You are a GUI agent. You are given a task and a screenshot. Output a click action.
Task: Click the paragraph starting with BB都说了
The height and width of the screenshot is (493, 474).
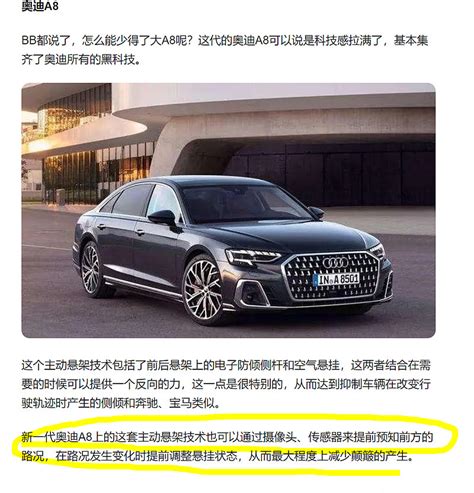tap(225, 50)
